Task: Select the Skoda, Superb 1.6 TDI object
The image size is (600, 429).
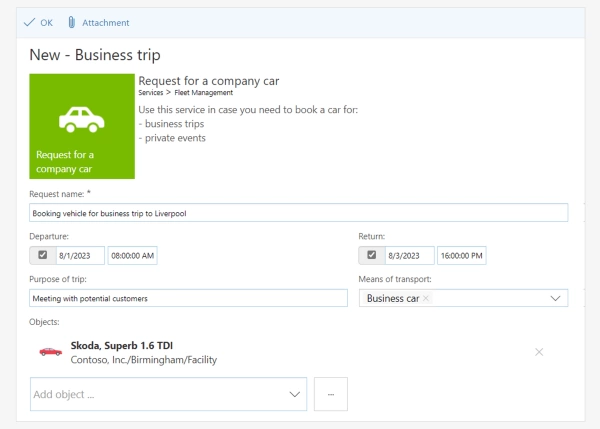Action: click(122, 346)
